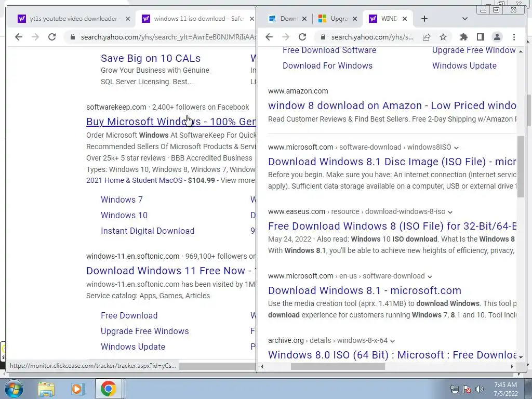
Task: Open Download Windows 11 Free Now softonic link
Action: [x=171, y=271]
